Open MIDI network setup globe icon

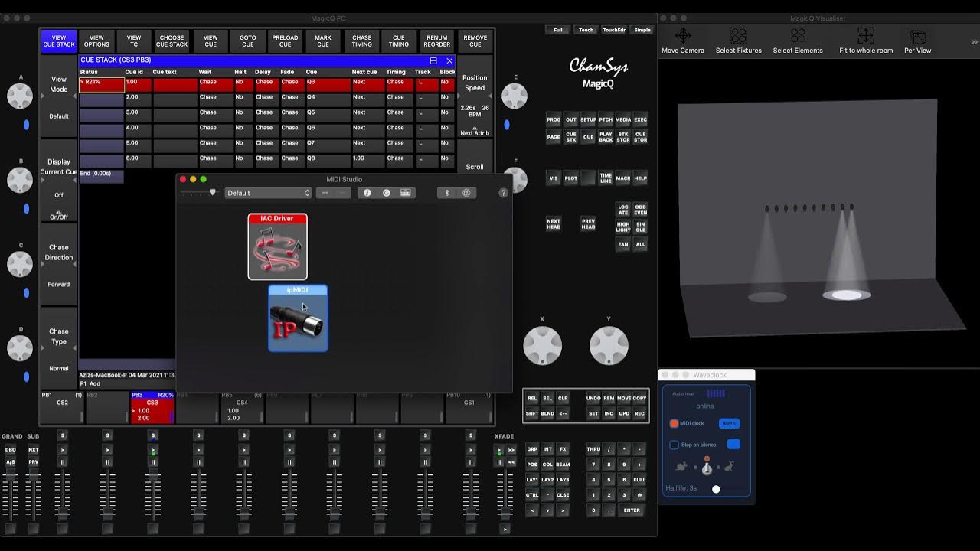[x=466, y=193]
